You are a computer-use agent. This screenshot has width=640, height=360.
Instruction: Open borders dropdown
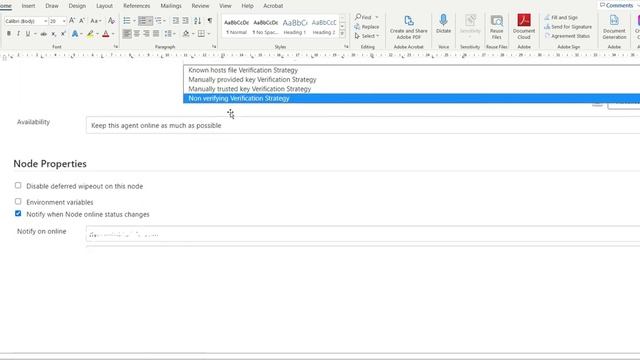209,33
